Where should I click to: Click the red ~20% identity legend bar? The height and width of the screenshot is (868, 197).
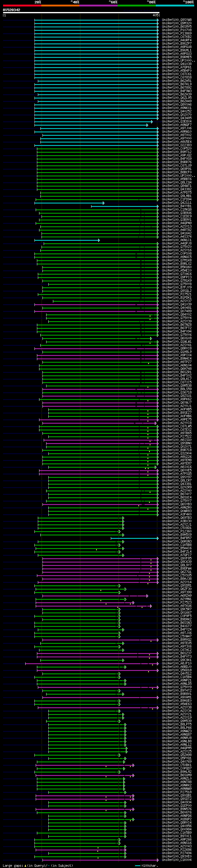click(22, 6)
